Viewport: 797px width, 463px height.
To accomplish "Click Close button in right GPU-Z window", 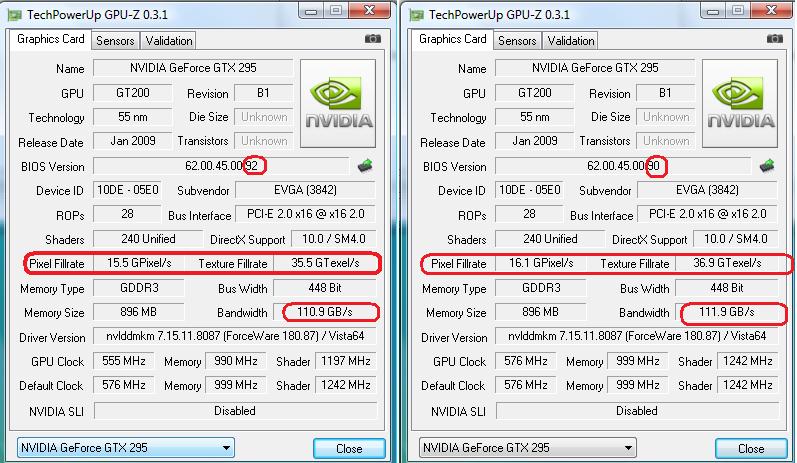I will click(751, 448).
